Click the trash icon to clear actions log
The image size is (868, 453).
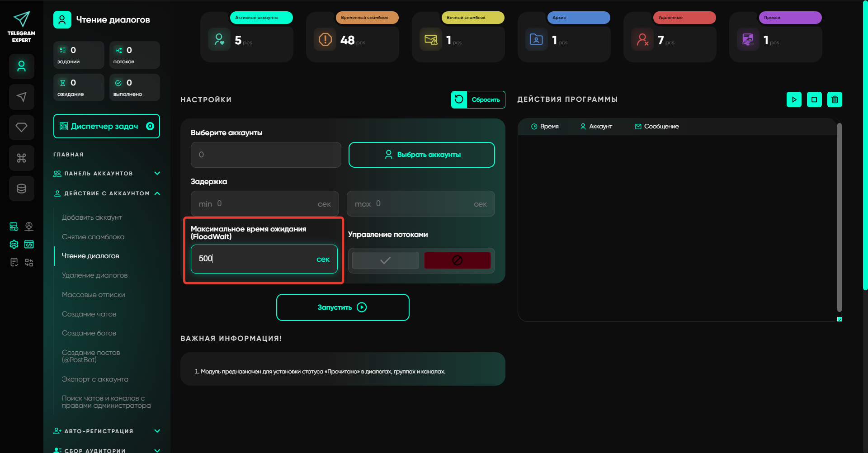coord(835,99)
